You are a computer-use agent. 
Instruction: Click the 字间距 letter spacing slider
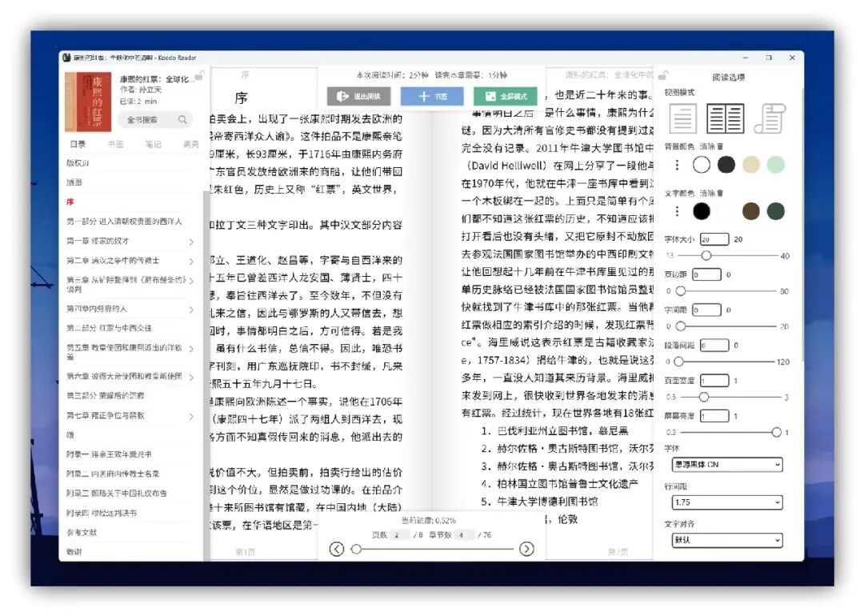pyautogui.click(x=727, y=326)
